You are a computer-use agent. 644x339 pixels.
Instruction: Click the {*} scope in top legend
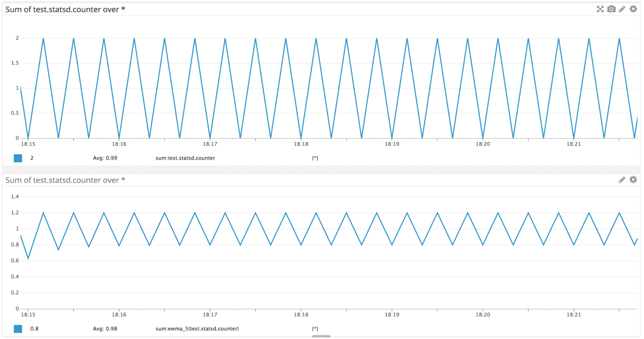click(315, 158)
